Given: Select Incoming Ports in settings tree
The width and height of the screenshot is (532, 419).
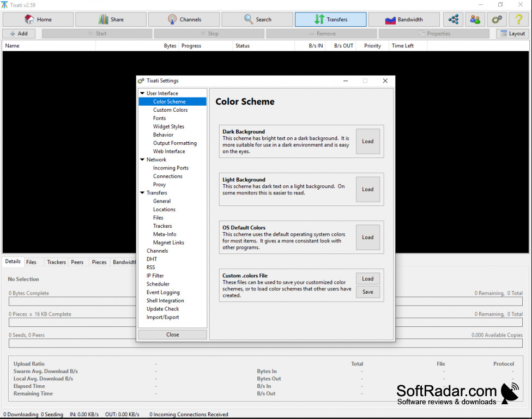Looking at the screenshot, I should tap(170, 168).
